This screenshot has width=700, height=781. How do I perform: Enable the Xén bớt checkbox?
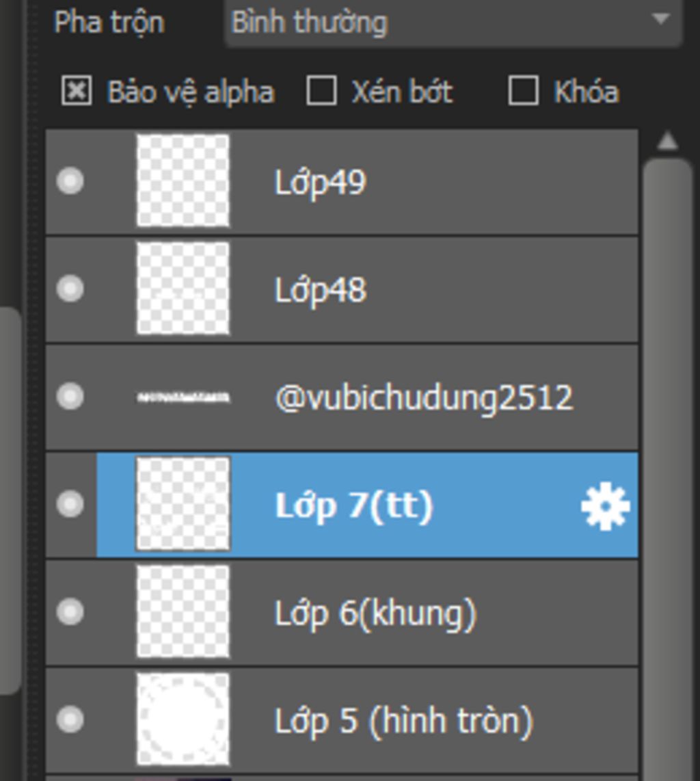pos(321,91)
